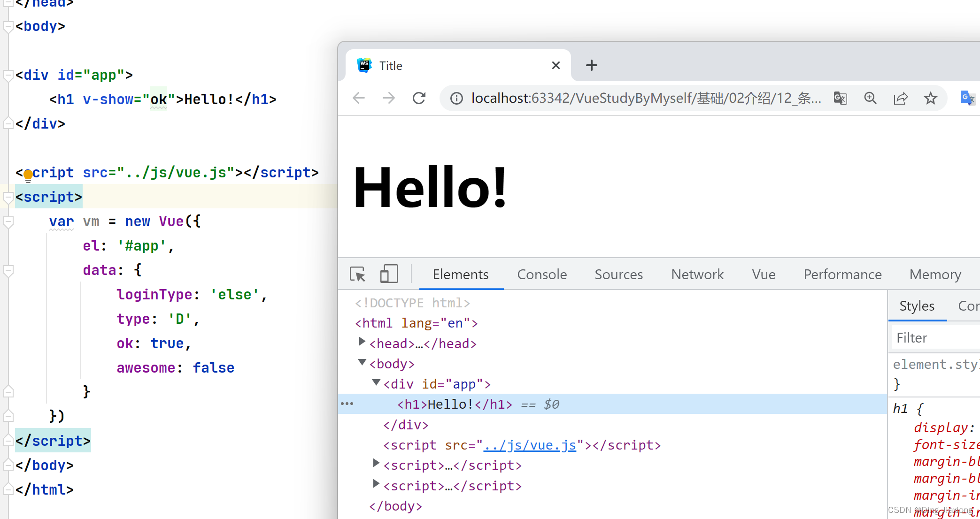
Task: Switch to the Console tab
Action: click(x=542, y=275)
